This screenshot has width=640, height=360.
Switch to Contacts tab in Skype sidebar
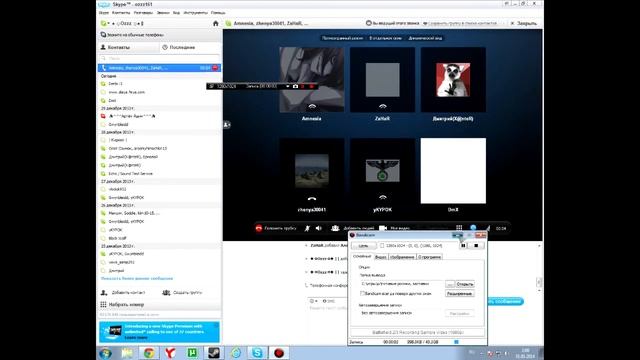click(129, 47)
